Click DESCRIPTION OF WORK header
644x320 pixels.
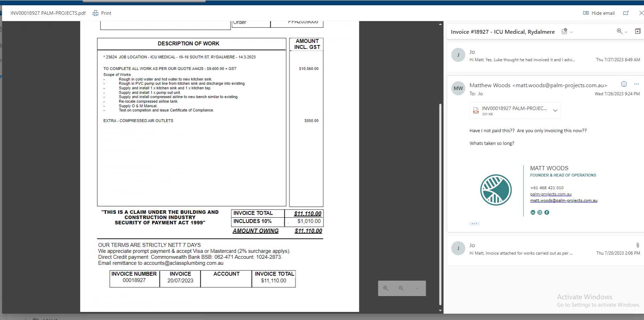(188, 44)
